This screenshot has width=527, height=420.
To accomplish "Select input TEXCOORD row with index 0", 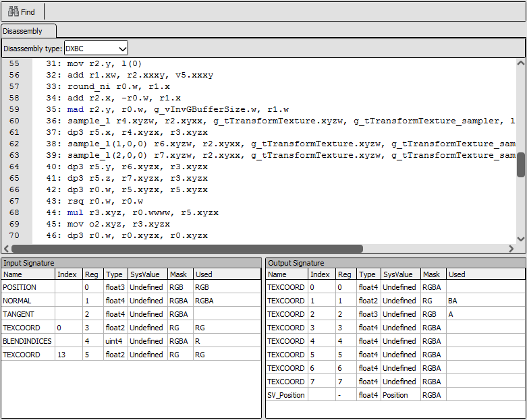I will coord(131,328).
